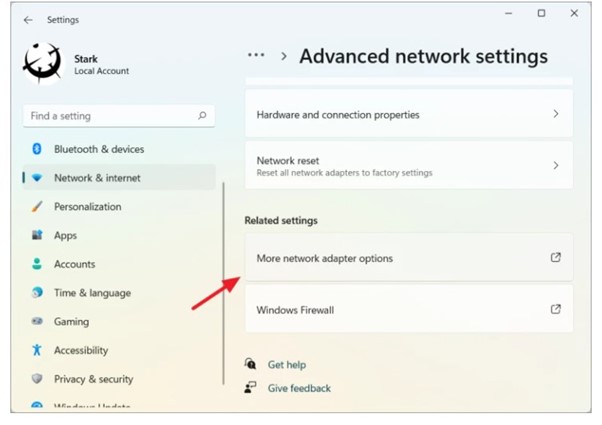Image resolution: width=602 pixels, height=425 pixels.
Task: Click the Accounts person icon
Action: pyautogui.click(x=37, y=264)
